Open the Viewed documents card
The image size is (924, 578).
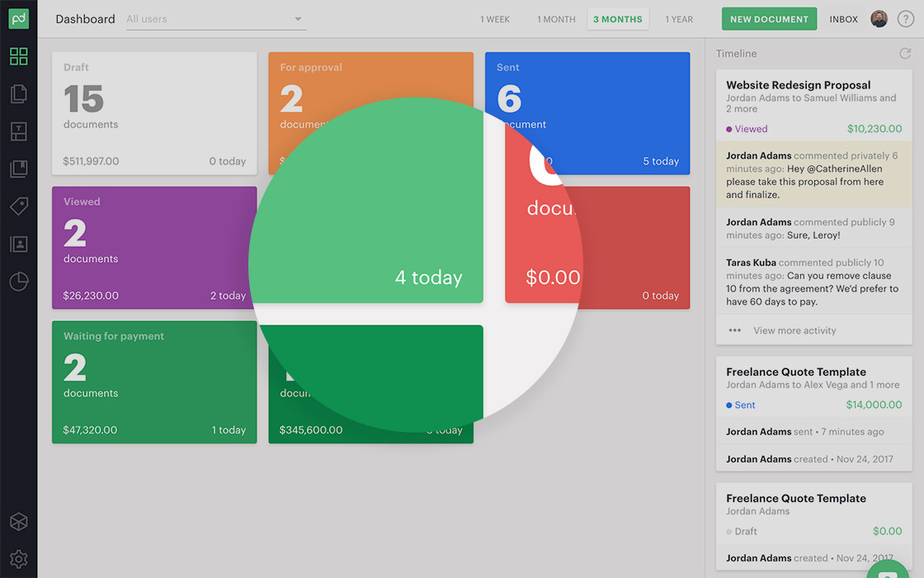(154, 248)
